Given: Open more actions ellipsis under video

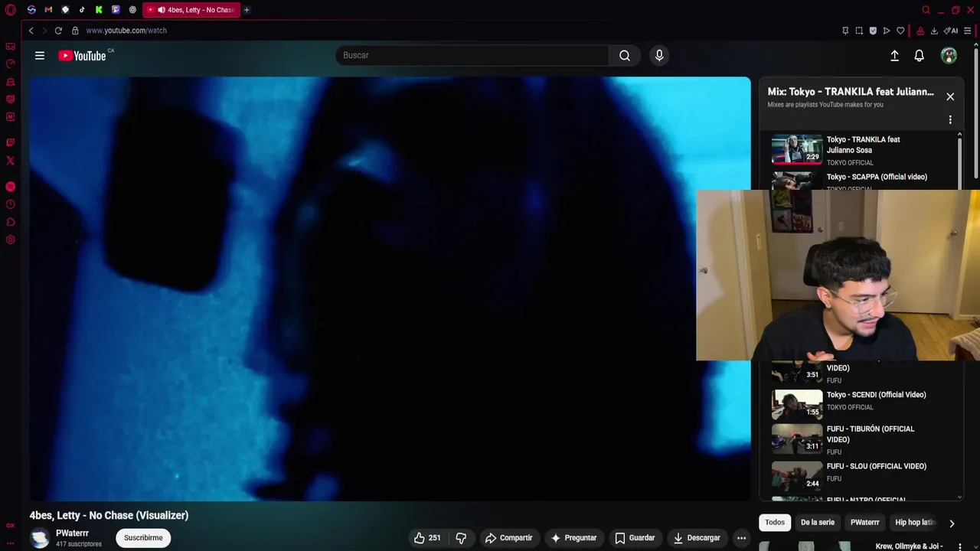Looking at the screenshot, I should 741,538.
